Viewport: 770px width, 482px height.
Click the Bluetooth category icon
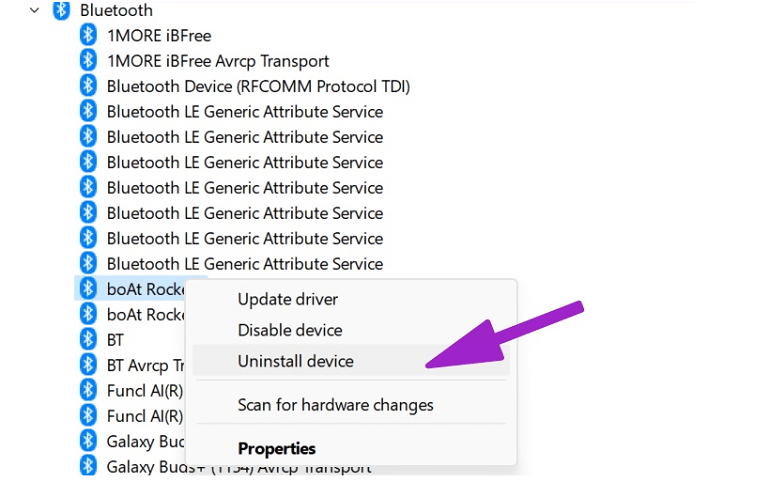61,10
